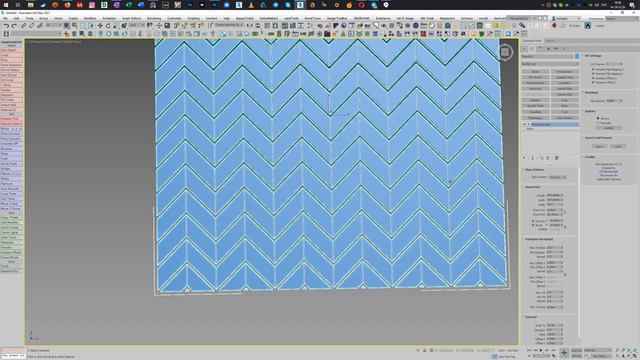Viewport: 640px width, 360px height.
Task: Select the Manually update radio button
Action: tap(598, 123)
